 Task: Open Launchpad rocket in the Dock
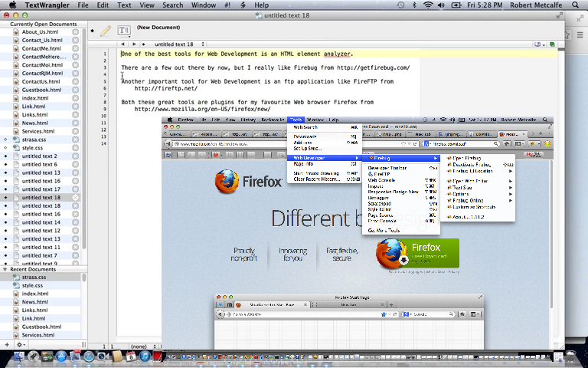33,356
